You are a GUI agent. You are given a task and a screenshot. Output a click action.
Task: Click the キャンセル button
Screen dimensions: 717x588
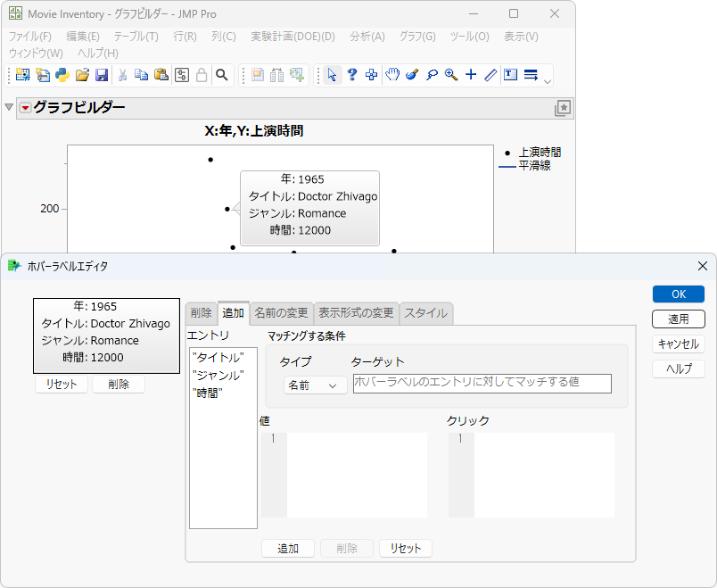tap(679, 344)
